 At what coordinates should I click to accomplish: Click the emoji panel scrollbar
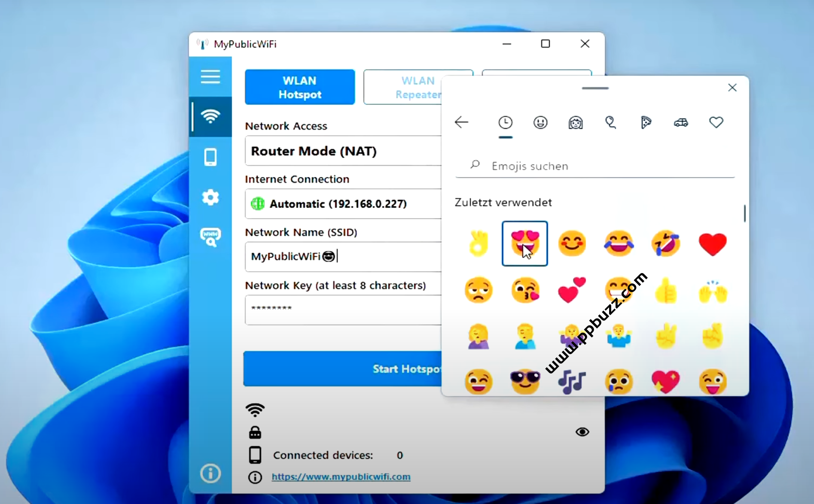[x=744, y=213]
